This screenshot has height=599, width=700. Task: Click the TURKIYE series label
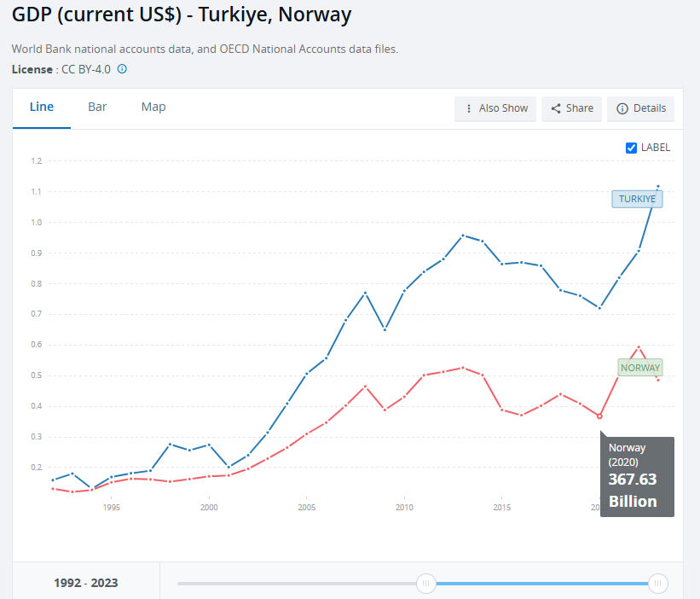pyautogui.click(x=637, y=199)
